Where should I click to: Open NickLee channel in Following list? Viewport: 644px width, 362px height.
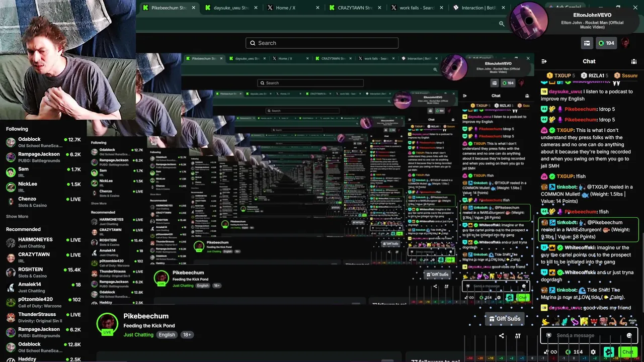pyautogui.click(x=43, y=187)
